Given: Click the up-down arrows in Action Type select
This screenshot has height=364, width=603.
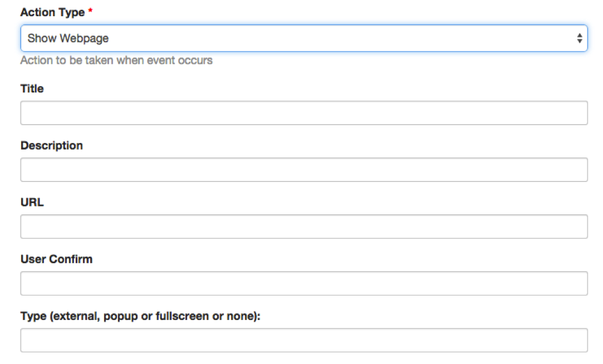Looking at the screenshot, I should [579, 38].
